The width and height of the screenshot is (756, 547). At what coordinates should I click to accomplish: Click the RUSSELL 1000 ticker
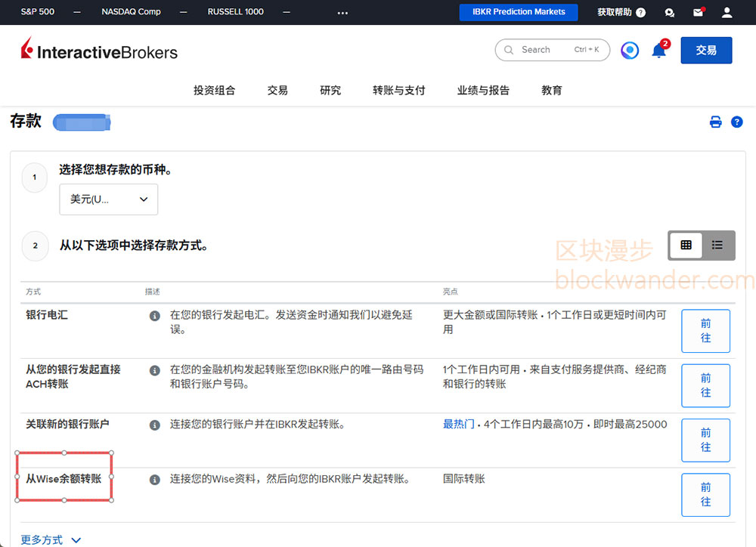click(x=236, y=11)
